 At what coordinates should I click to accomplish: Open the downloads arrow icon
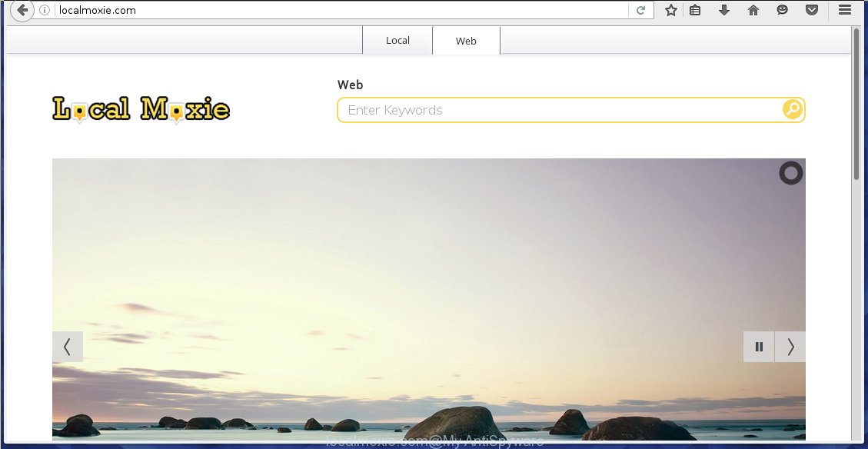tap(724, 10)
